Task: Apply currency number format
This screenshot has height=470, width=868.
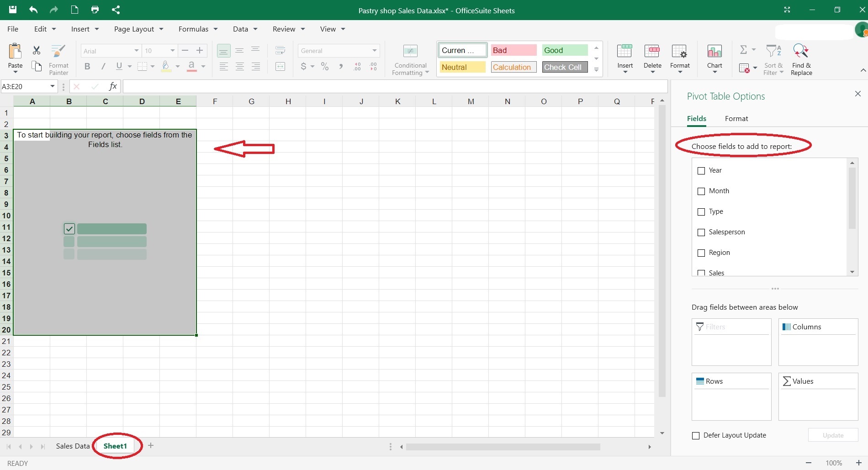Action: (x=303, y=66)
